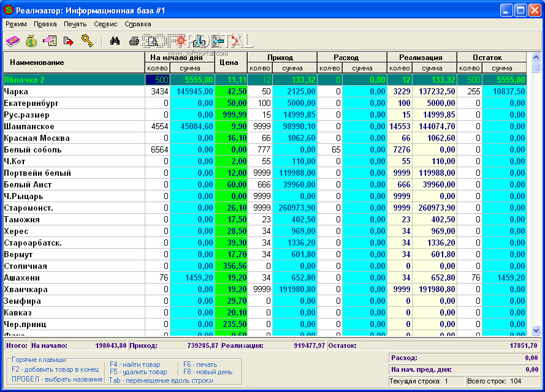Open the Справка menu
Image resolution: width=545 pixels, height=392 pixels.
point(137,24)
